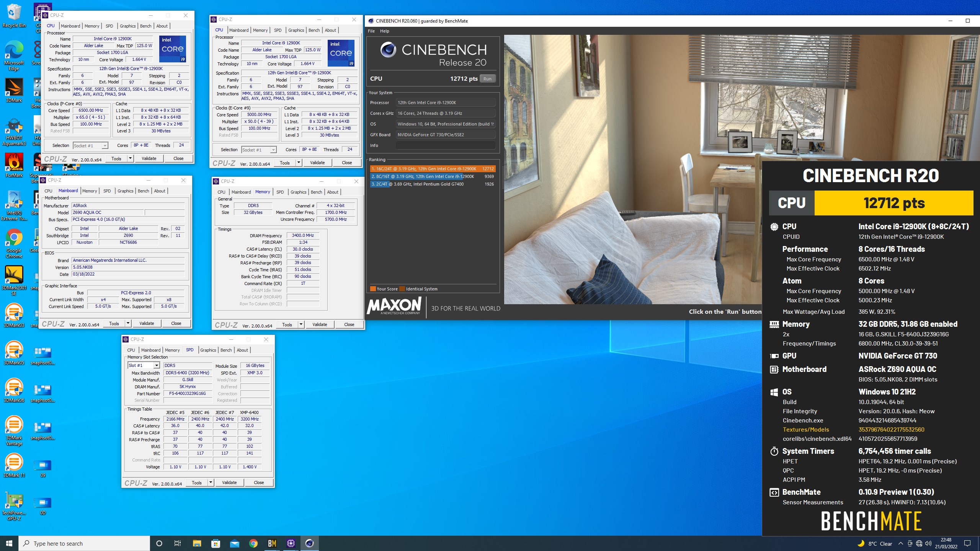Open the 0D desktop file
980x551 pixels.
click(x=42, y=505)
